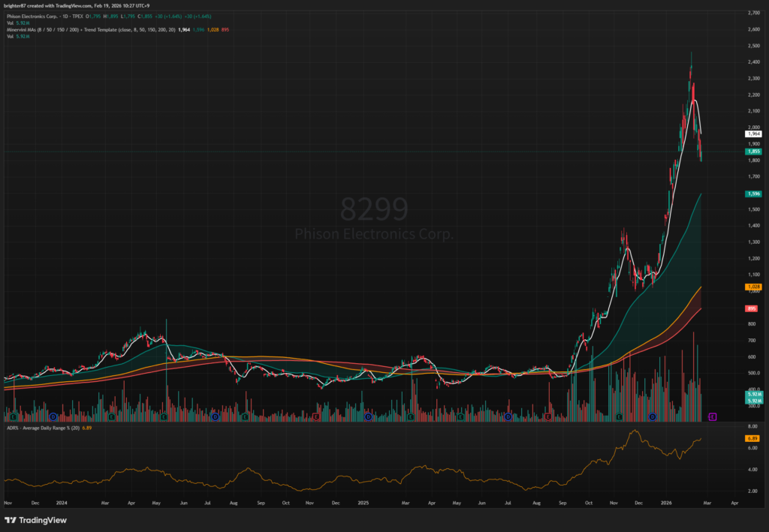Click the TradingView logo at the bottom
The width and height of the screenshot is (769, 532).
[35, 520]
